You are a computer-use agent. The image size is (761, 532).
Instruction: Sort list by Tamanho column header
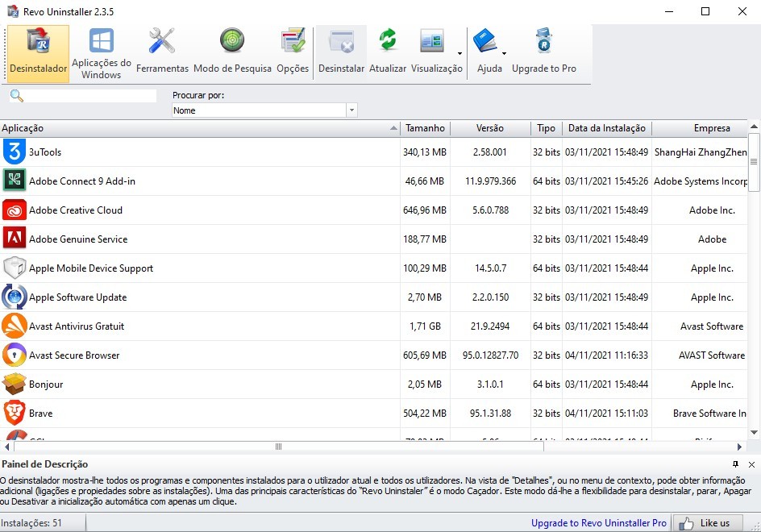425,128
